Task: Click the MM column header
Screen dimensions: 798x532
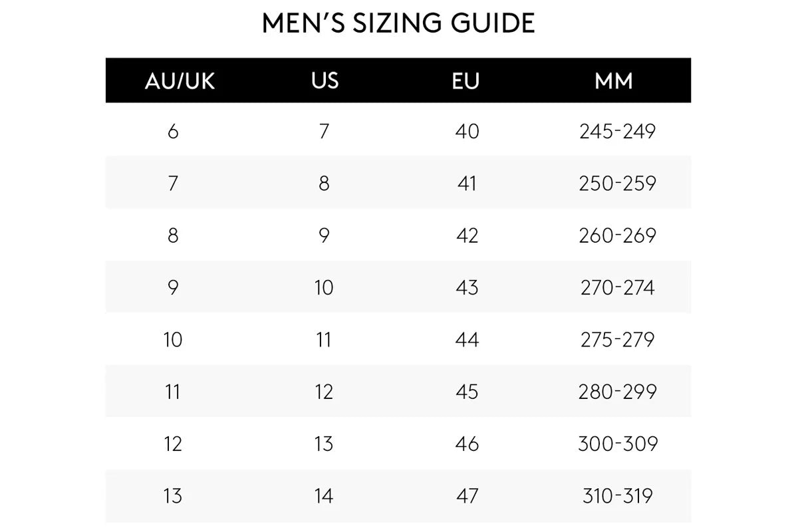Action: [614, 81]
